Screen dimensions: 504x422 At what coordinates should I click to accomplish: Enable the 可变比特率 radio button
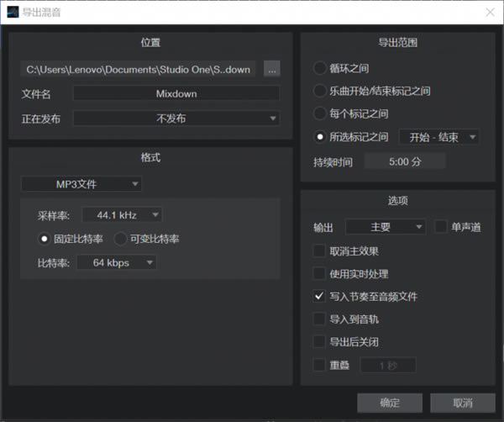pos(120,239)
